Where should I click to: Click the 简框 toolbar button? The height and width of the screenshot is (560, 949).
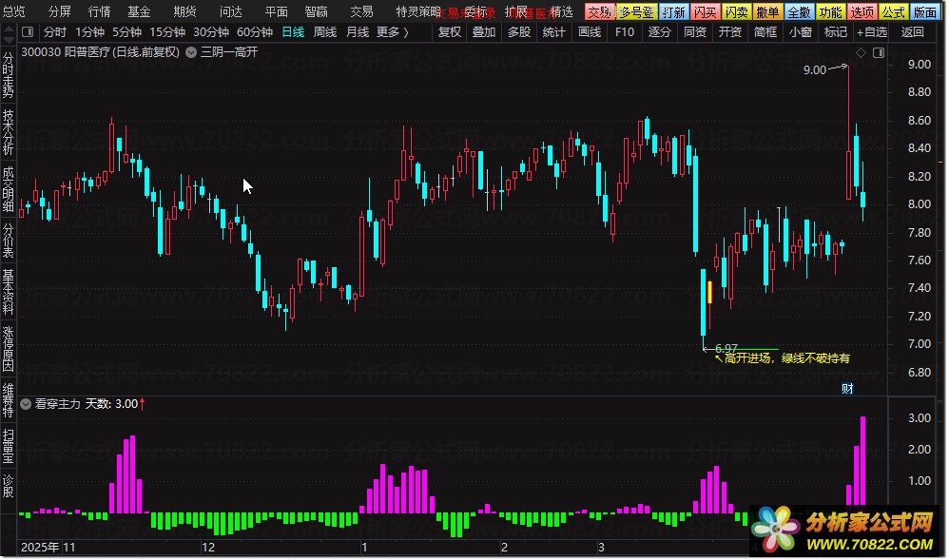click(x=765, y=31)
